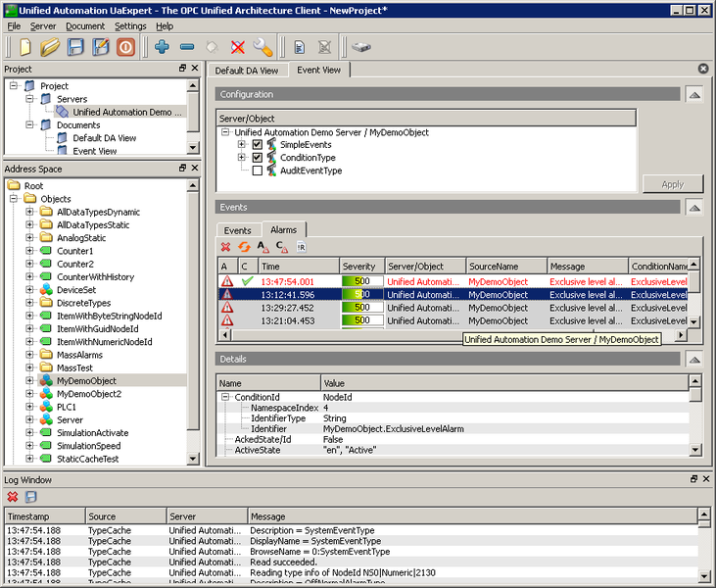Click severity bar of 13:29:27.452 alarm
Image resolution: width=716 pixels, height=588 pixels.
[x=362, y=308]
